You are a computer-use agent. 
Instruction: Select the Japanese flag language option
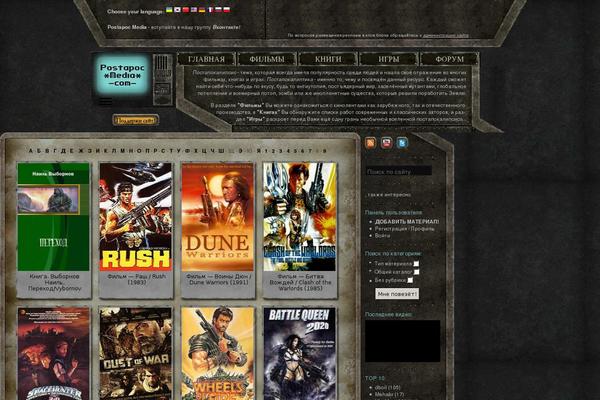pyautogui.click(x=177, y=10)
